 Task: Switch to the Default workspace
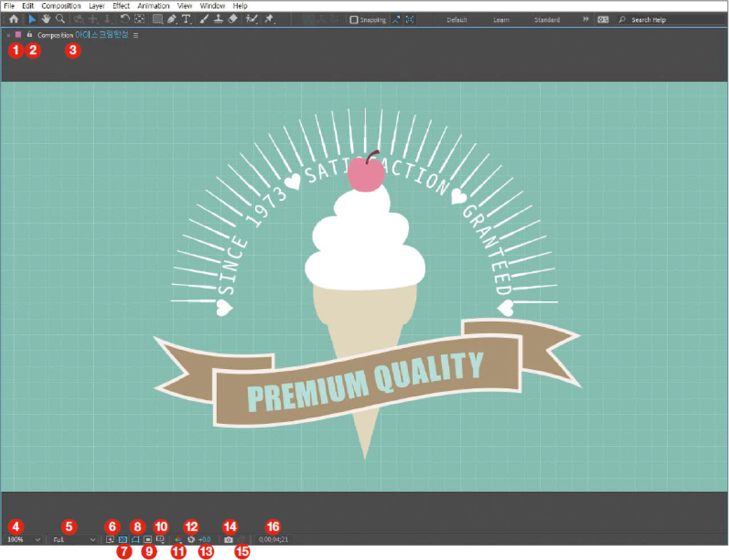(457, 20)
